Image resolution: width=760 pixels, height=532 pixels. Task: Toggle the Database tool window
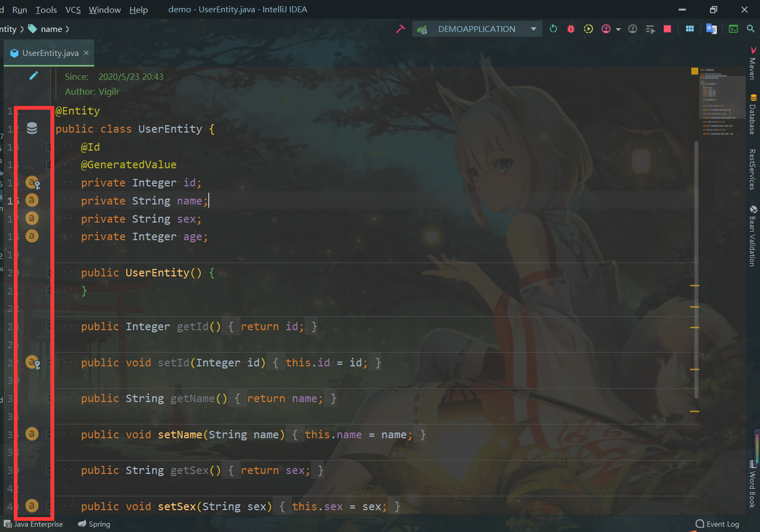[x=753, y=114]
